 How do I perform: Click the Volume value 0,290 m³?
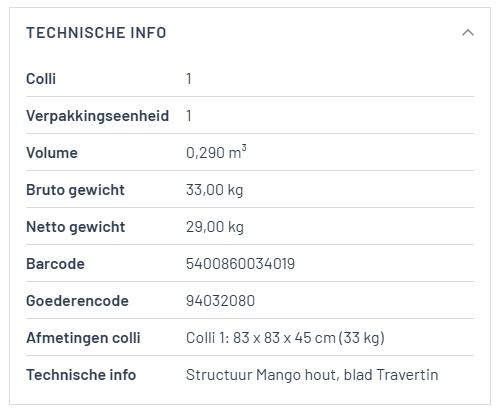(x=216, y=152)
